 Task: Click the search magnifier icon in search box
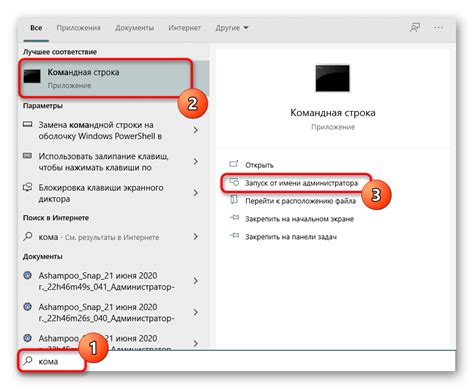point(28,360)
